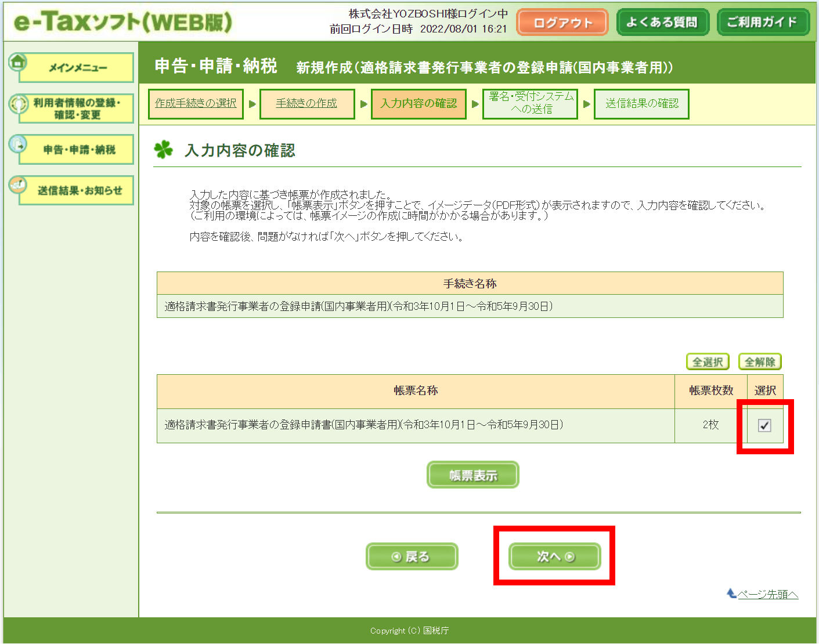Follow the ページ先頭へ link

tap(768, 594)
